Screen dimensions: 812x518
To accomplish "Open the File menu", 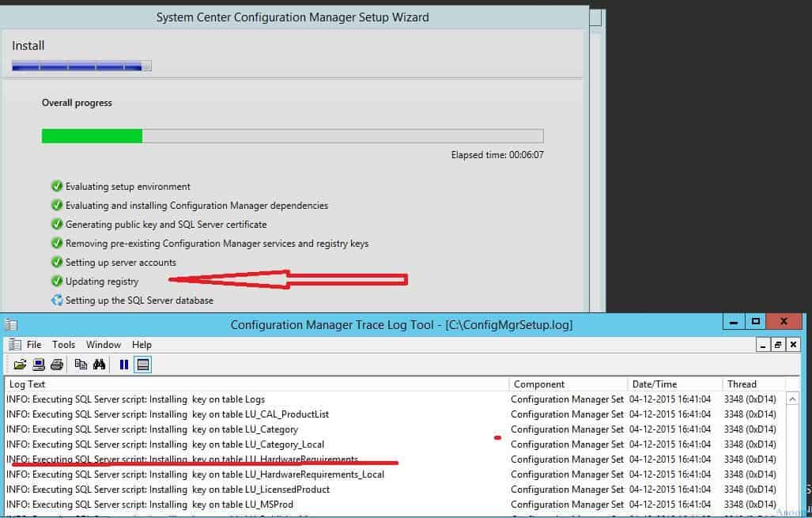I will point(34,345).
